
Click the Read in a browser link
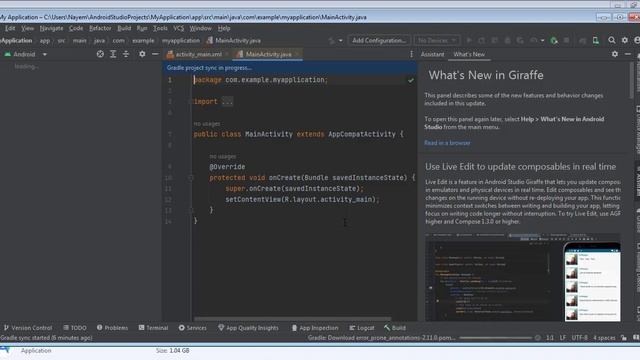(447, 143)
